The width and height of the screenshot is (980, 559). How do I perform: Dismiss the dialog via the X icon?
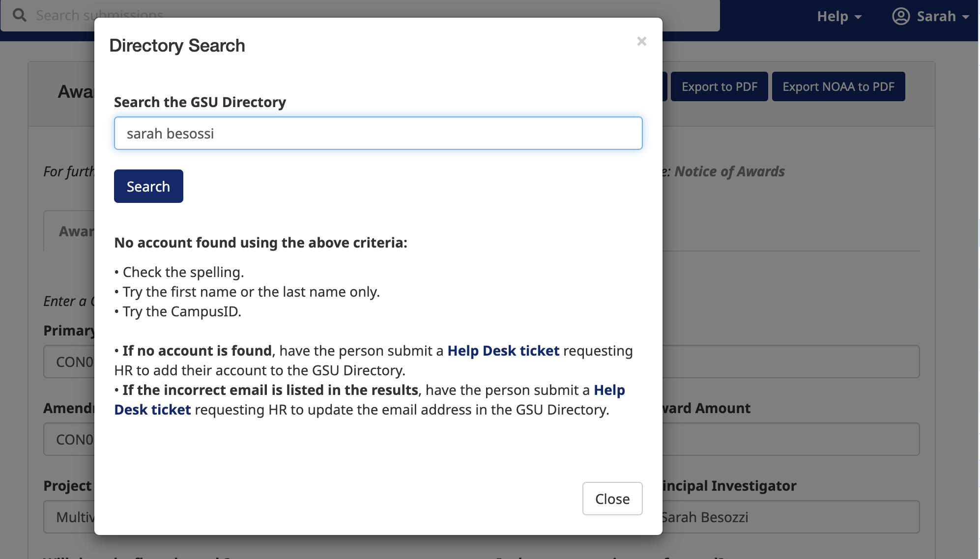click(x=642, y=42)
